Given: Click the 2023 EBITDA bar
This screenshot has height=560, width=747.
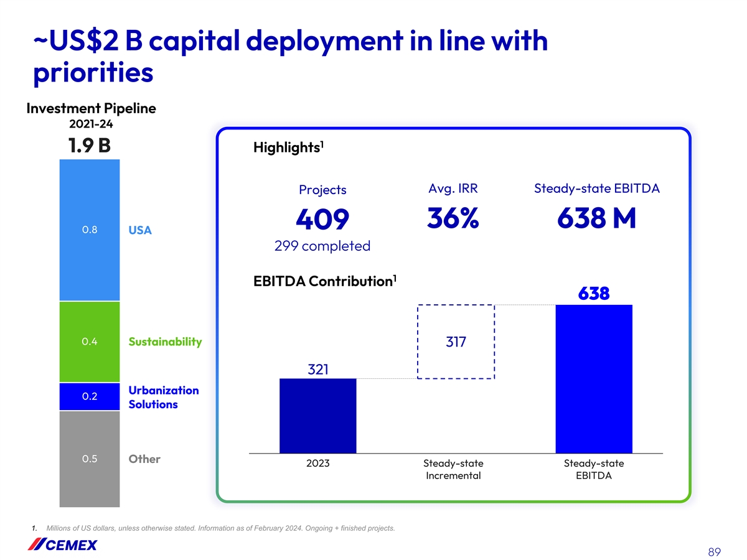Looking at the screenshot, I should pos(317,416).
